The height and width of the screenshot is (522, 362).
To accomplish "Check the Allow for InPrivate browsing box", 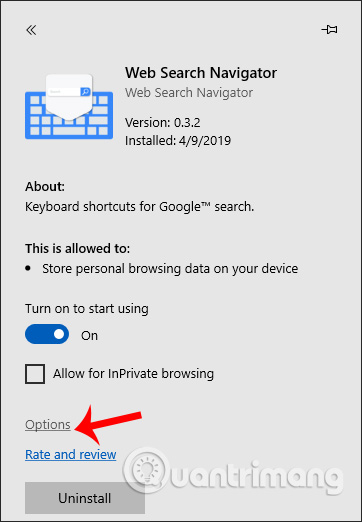I will tap(35, 374).
